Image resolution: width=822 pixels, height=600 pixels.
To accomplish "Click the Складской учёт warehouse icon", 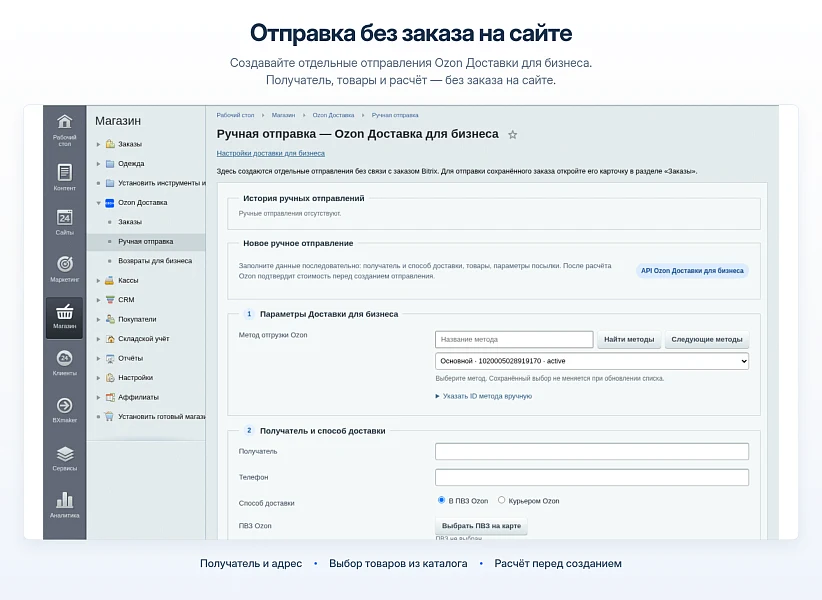I will 110,339.
